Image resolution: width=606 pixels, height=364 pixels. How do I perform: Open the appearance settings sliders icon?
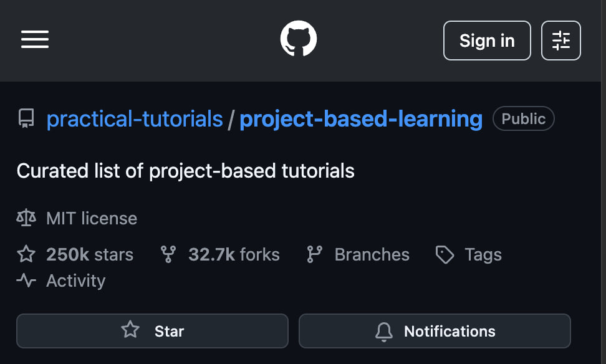[560, 41]
